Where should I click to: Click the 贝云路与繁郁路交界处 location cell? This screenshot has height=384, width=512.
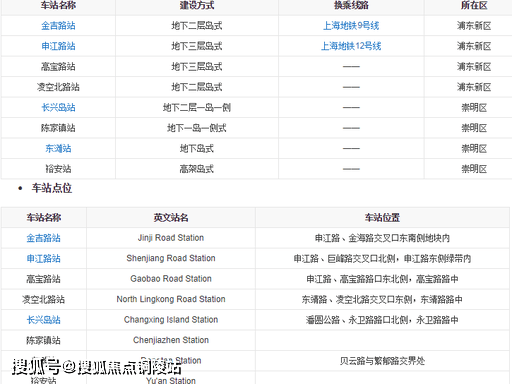click(382, 361)
